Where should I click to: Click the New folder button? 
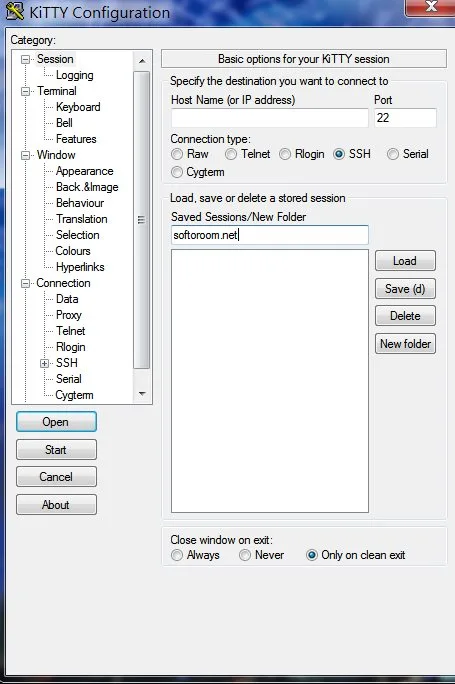tap(405, 344)
